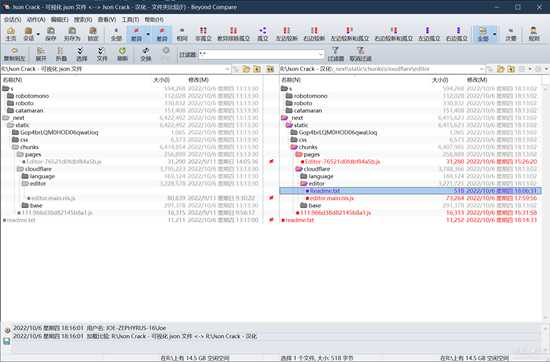This screenshot has height=362, width=550.
Task: Click the 复制到左 copy-to-left icon
Action: click(14, 54)
